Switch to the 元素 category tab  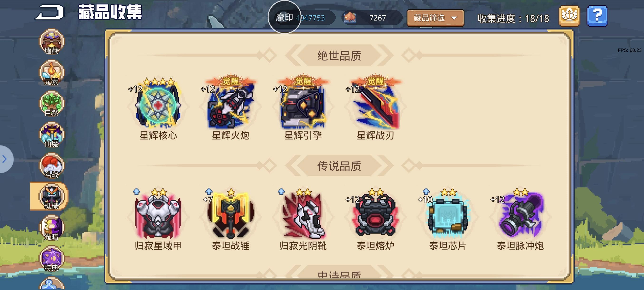tap(52, 73)
